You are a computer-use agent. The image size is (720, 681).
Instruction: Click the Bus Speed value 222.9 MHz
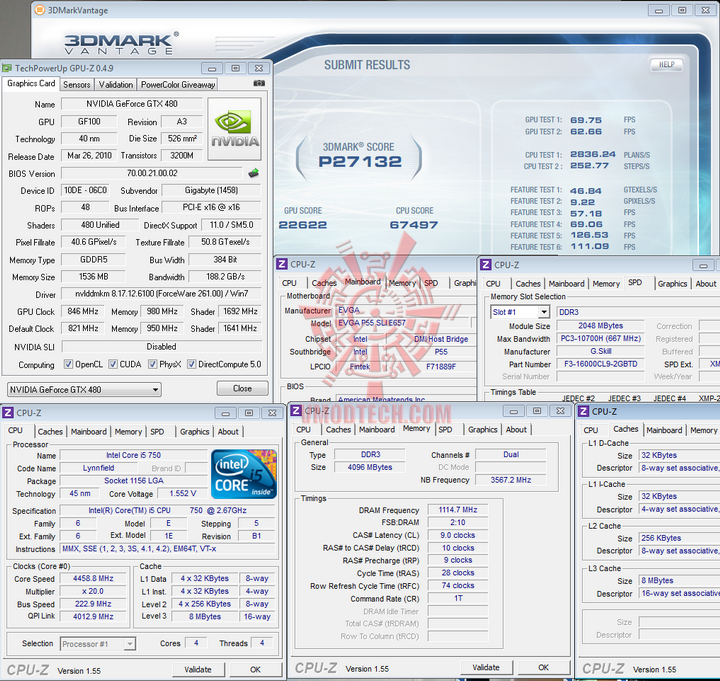(93, 604)
